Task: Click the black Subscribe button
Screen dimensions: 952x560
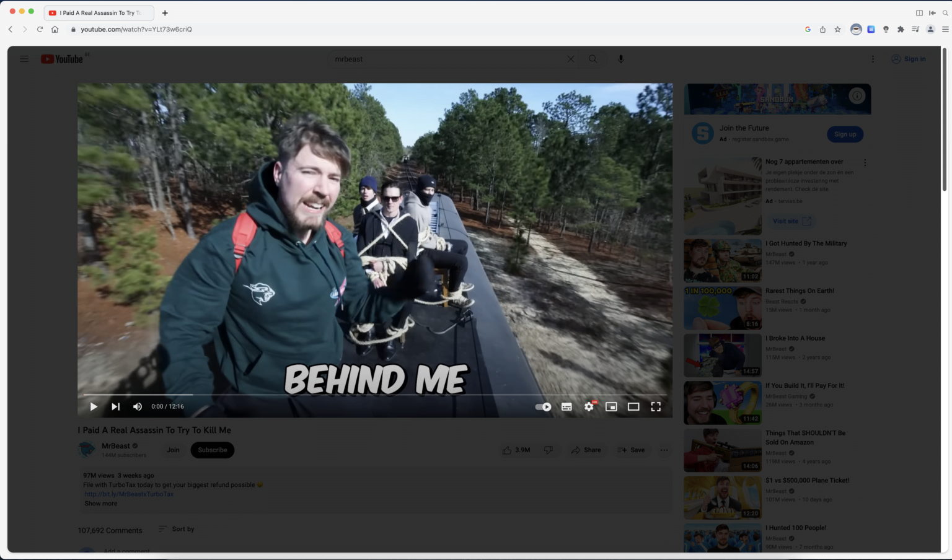Action: point(213,450)
